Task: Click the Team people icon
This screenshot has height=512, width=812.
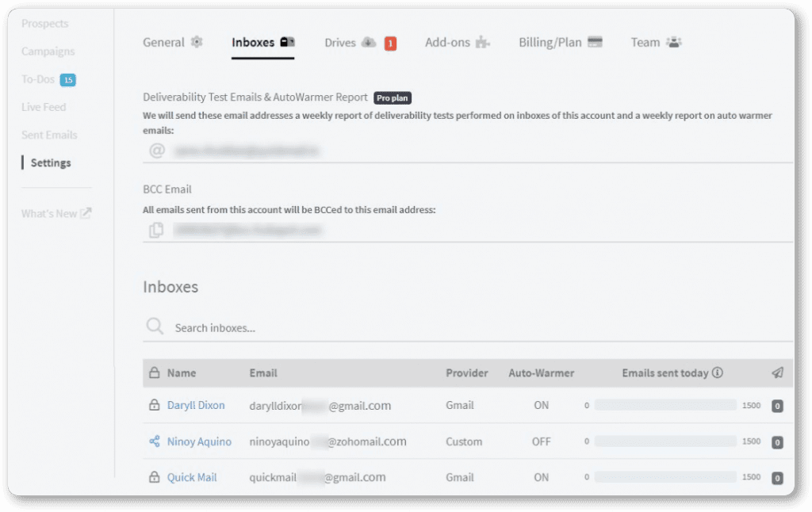Action: [673, 41]
